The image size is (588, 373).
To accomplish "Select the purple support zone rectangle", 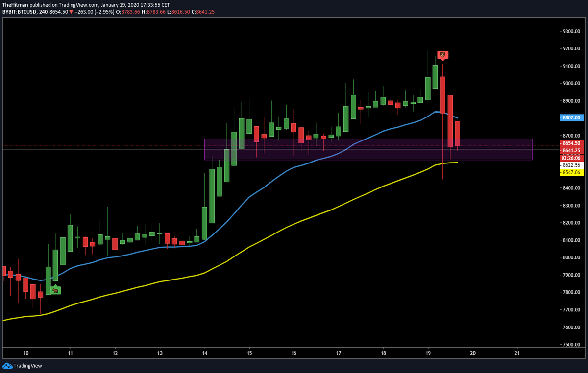I will (x=368, y=149).
